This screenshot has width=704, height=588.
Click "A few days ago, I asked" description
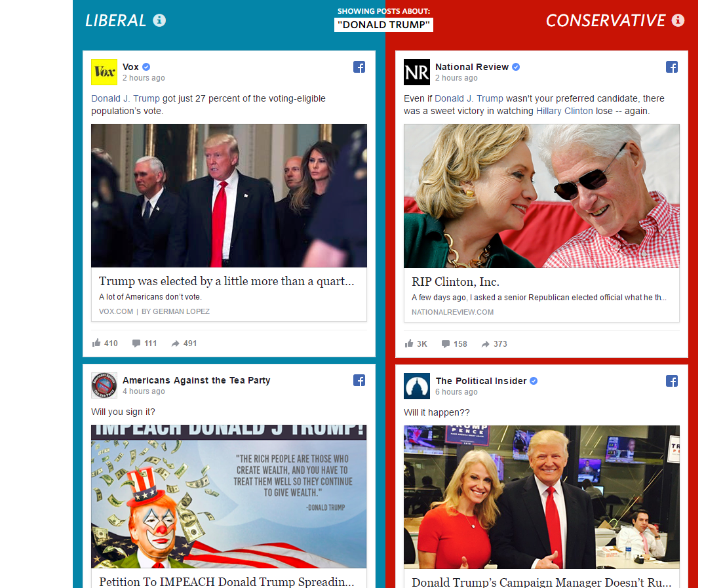(539, 298)
